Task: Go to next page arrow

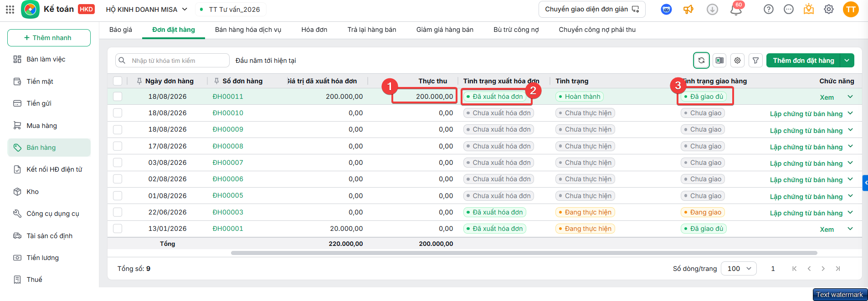Action: pyautogui.click(x=823, y=269)
